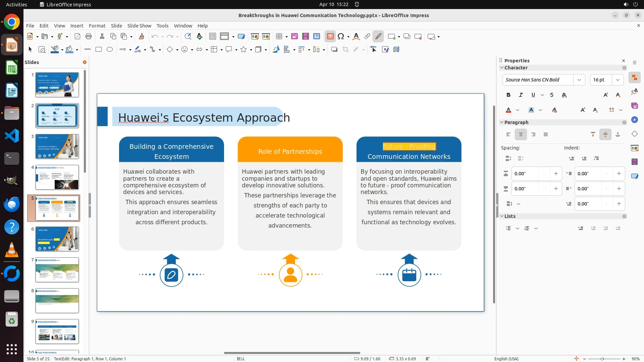
Task: Open the Slide Show menu
Action: coord(139,26)
